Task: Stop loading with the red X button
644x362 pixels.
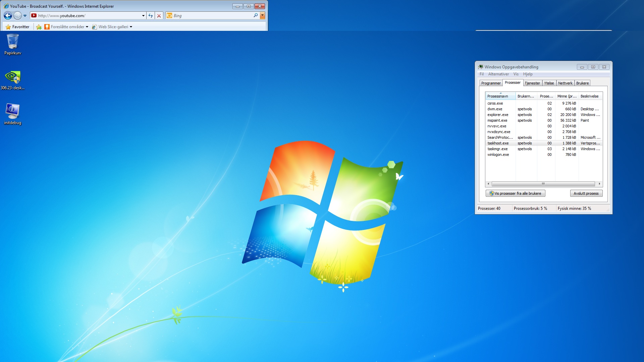Action: tap(159, 15)
